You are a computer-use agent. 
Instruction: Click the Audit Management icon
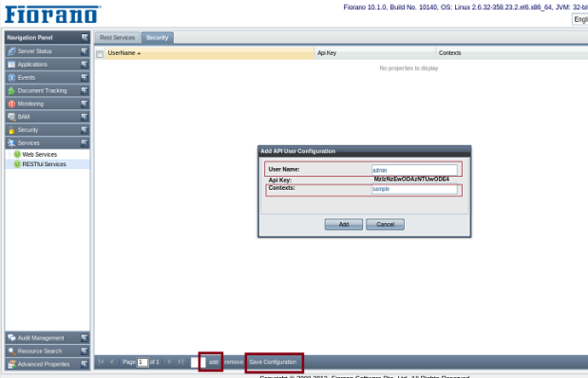click(11, 338)
